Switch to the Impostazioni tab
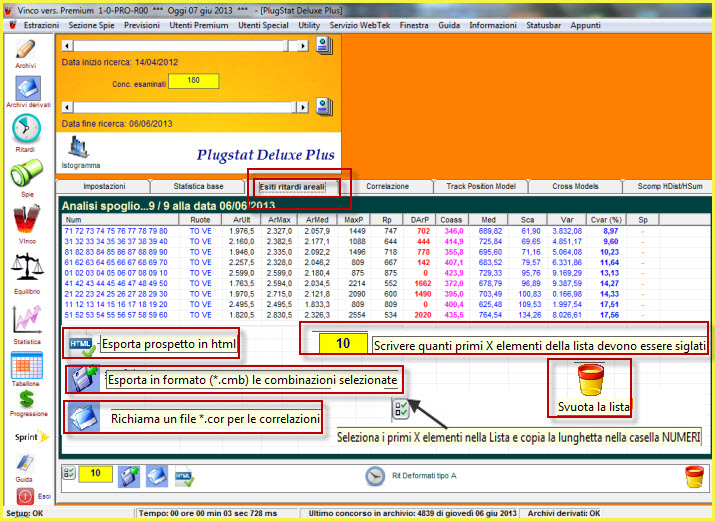The image size is (715, 521). pyautogui.click(x=104, y=186)
